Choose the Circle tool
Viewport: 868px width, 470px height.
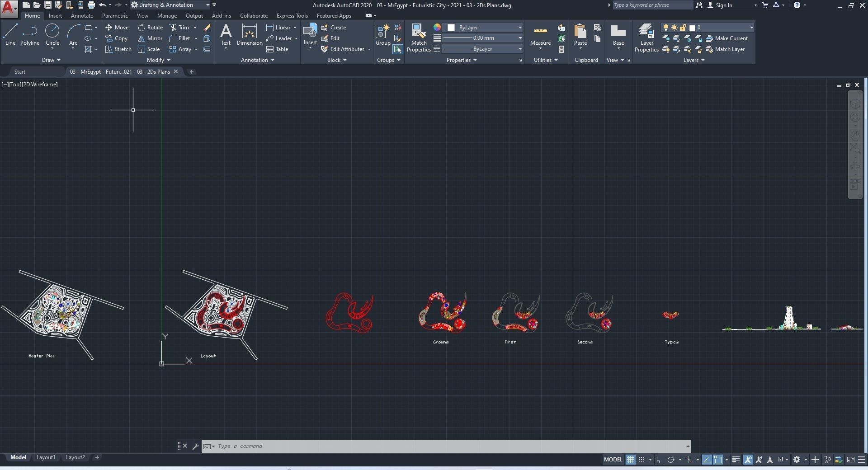[x=52, y=35]
